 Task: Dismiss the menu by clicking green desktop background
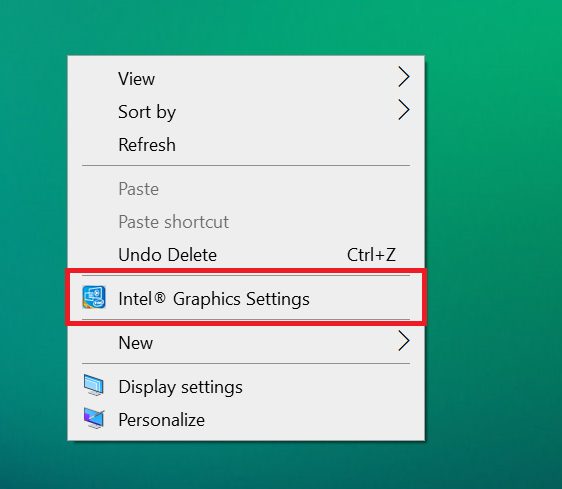pyautogui.click(x=495, y=215)
